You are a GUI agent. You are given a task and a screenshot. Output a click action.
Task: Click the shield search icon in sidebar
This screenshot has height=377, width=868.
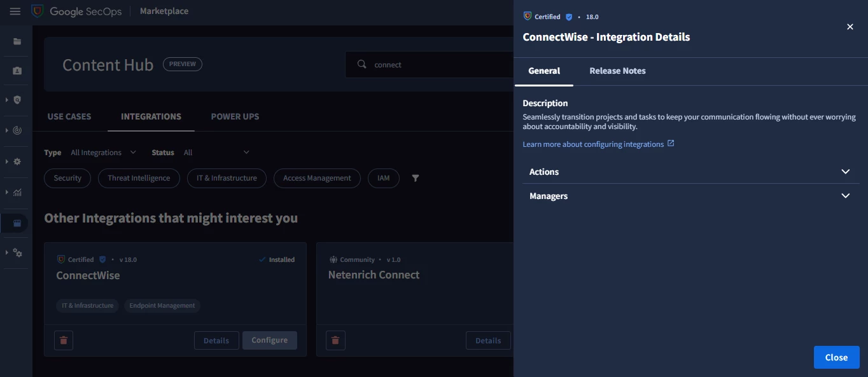tap(17, 100)
